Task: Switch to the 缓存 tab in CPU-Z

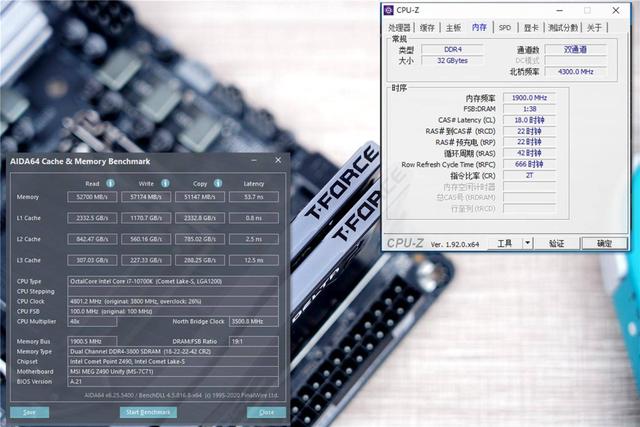Action: [x=427, y=28]
